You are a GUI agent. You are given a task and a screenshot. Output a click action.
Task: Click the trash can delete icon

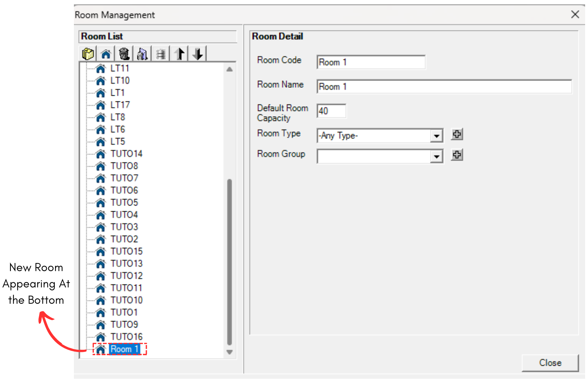click(124, 54)
